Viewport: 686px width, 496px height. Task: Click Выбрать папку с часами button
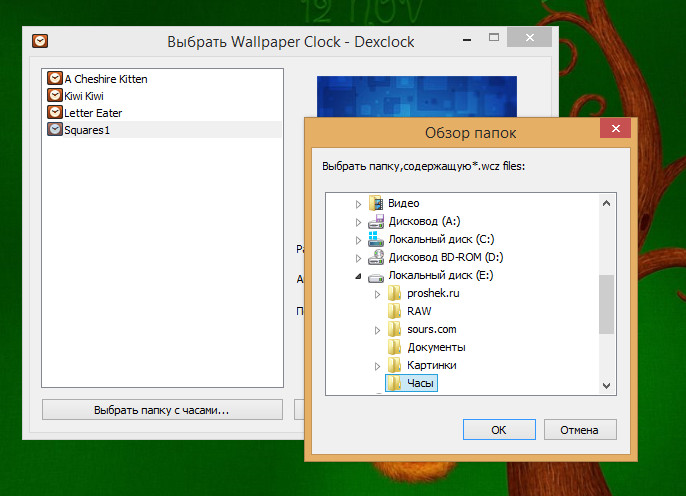coord(162,410)
